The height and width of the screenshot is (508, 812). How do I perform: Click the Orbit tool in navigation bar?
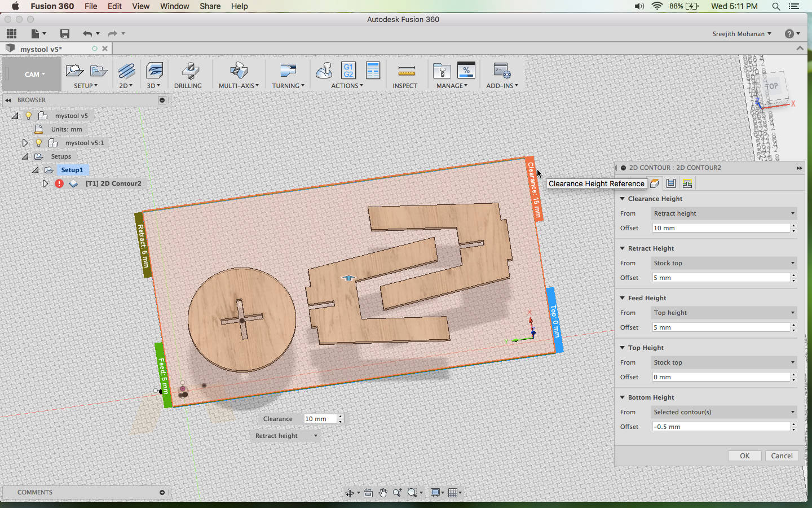point(350,493)
